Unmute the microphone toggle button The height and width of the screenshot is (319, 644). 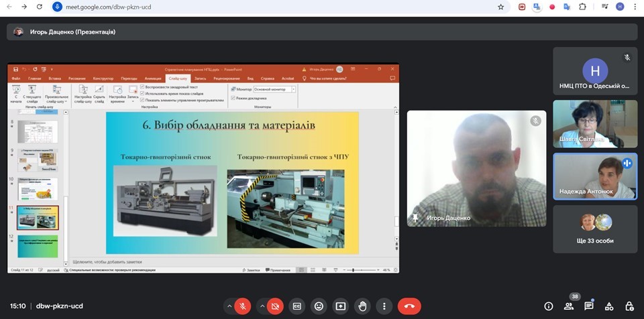[243, 306]
